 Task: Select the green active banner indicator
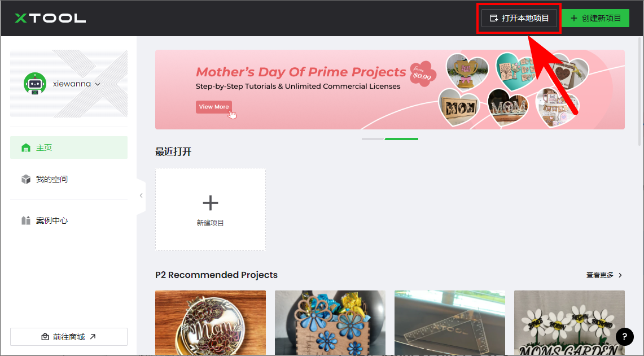tap(401, 139)
